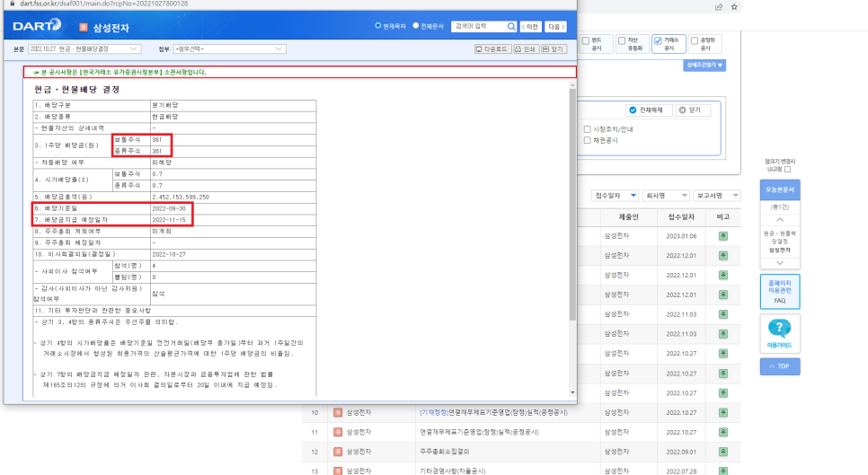Check the 공정위공시 checkbox
Image resolution: width=868 pixels, height=475 pixels.
click(695, 41)
